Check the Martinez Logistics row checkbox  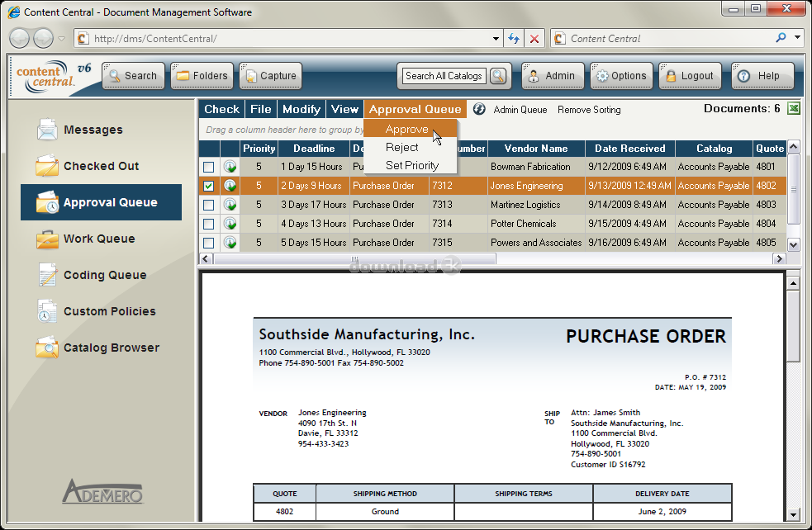[209, 205]
